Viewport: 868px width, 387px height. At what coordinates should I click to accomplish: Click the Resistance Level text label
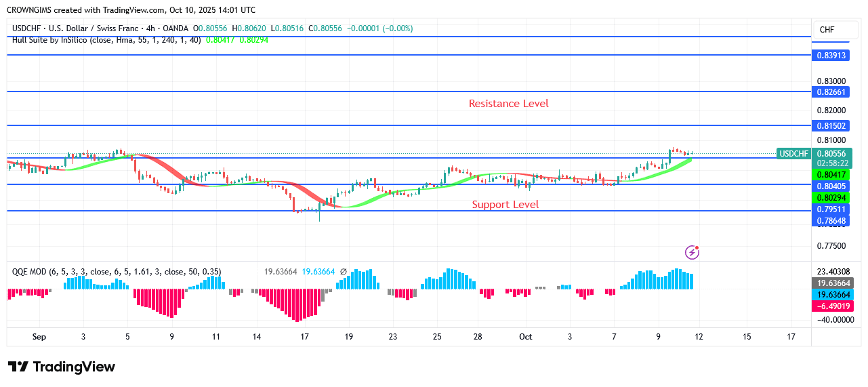[508, 104]
